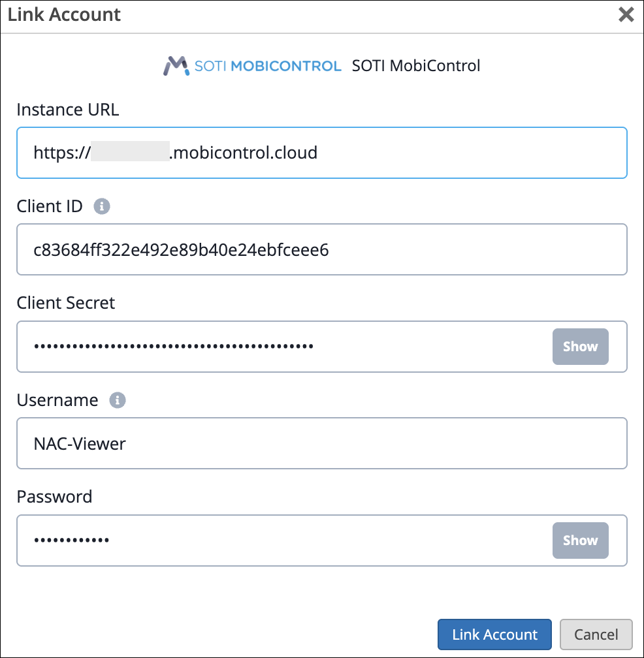Click the SOTI MobiControl logo
The image size is (644, 658).
[252, 66]
